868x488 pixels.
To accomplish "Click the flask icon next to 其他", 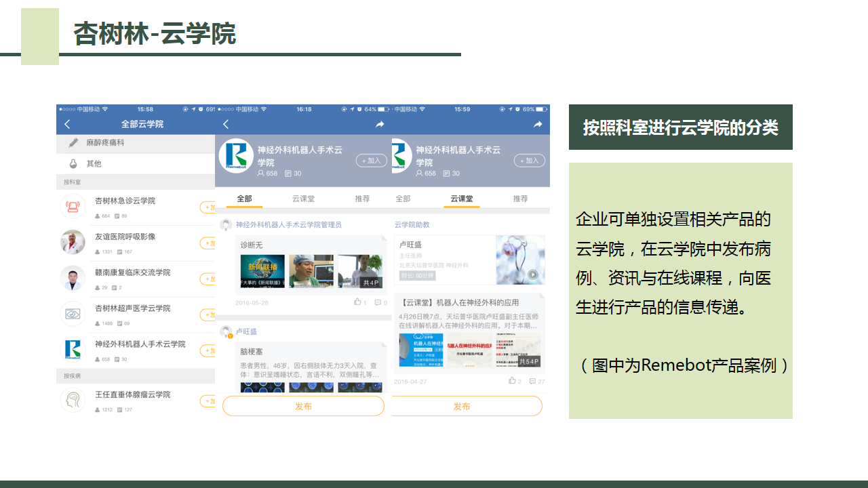I will 73,164.
